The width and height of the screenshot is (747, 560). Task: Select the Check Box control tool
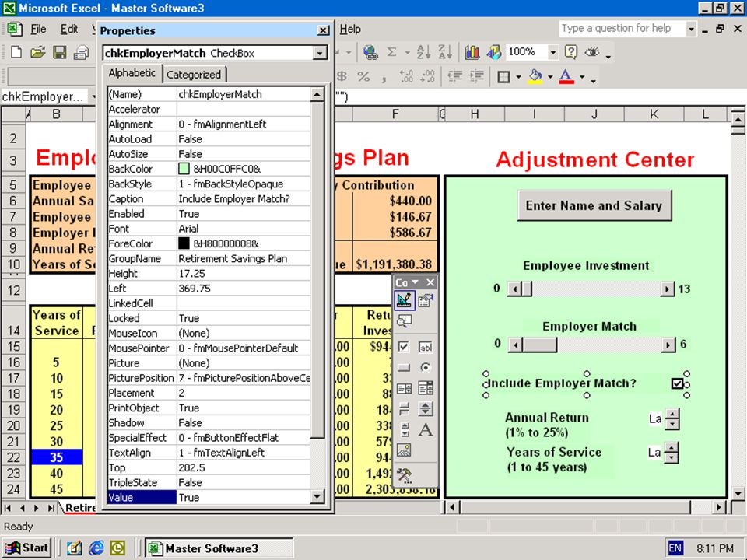pyautogui.click(x=404, y=347)
